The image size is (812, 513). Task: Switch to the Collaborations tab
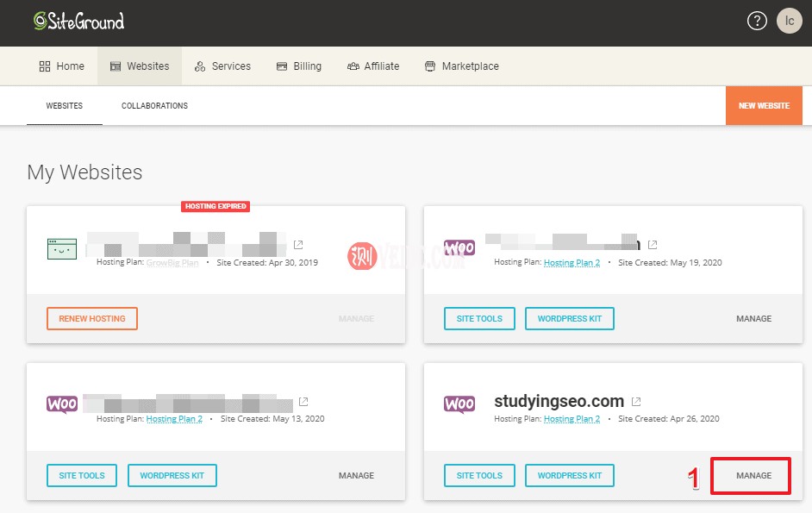click(x=154, y=106)
